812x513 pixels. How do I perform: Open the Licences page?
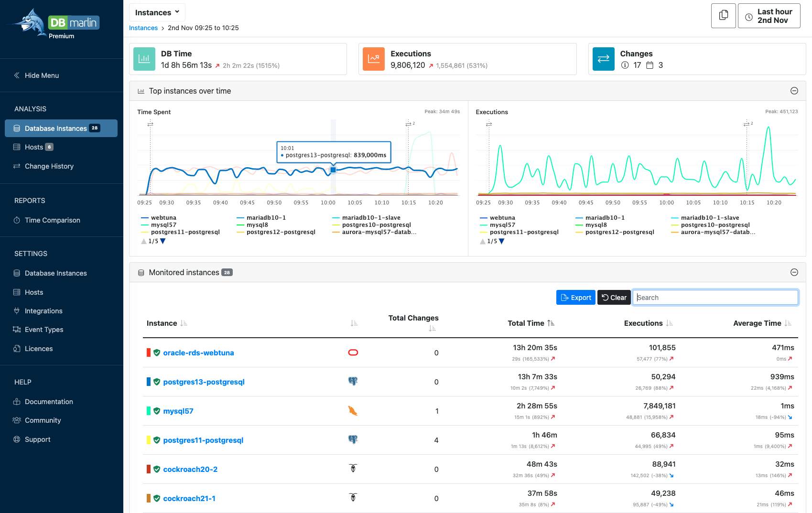(33, 349)
